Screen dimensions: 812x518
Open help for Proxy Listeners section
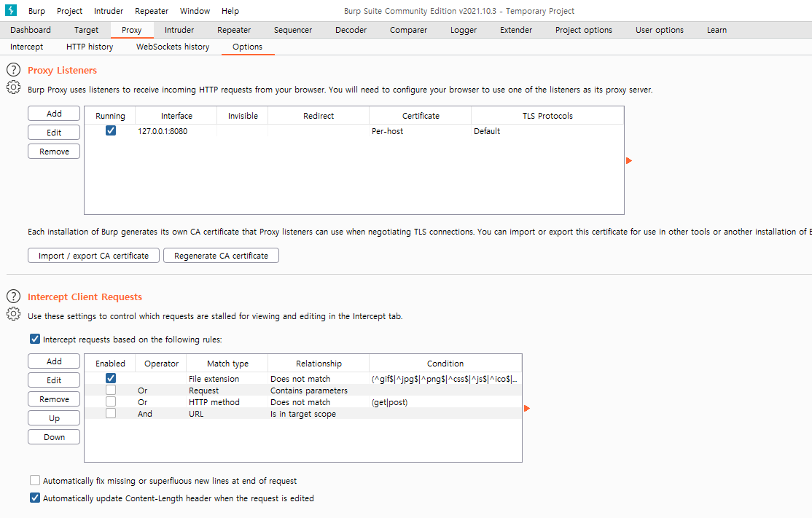coord(13,70)
